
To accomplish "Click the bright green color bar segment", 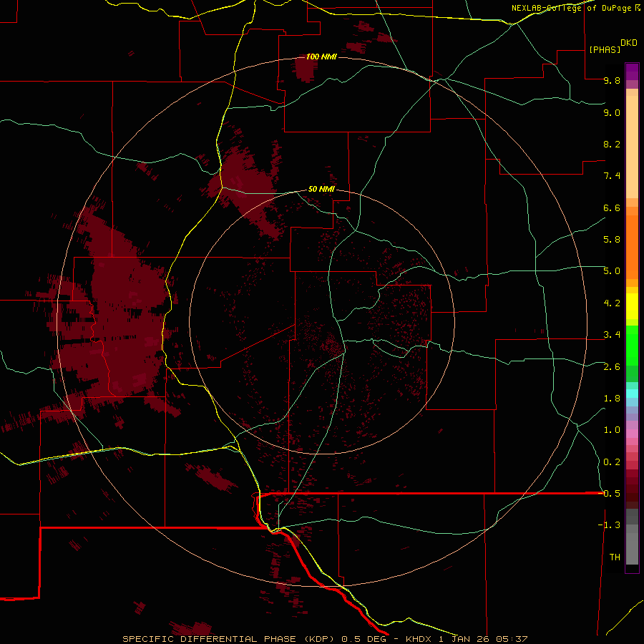I will tap(632, 346).
